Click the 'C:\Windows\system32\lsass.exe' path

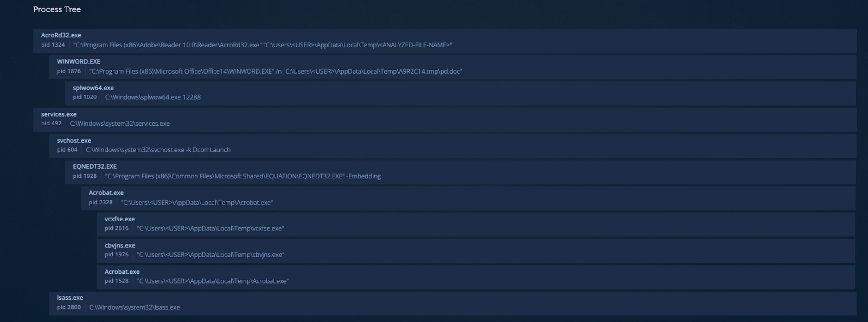(135, 307)
